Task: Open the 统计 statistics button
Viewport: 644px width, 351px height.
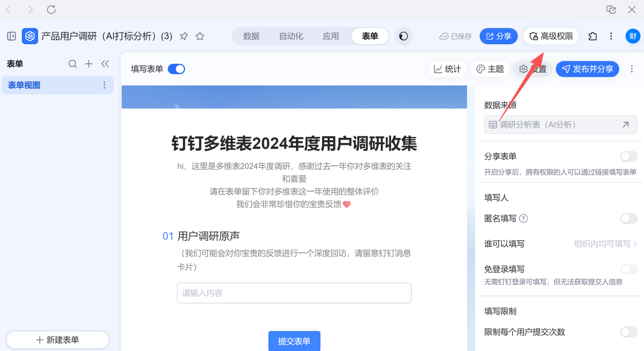Action: [x=447, y=69]
